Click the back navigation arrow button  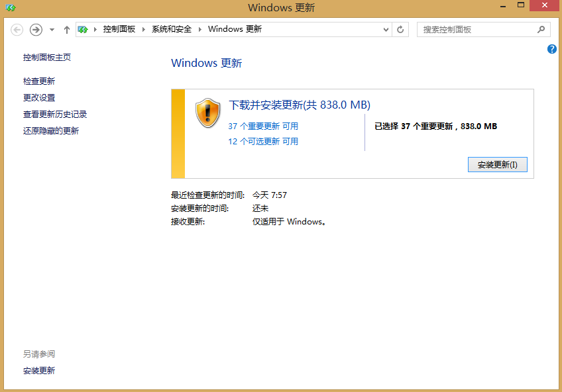coord(17,30)
